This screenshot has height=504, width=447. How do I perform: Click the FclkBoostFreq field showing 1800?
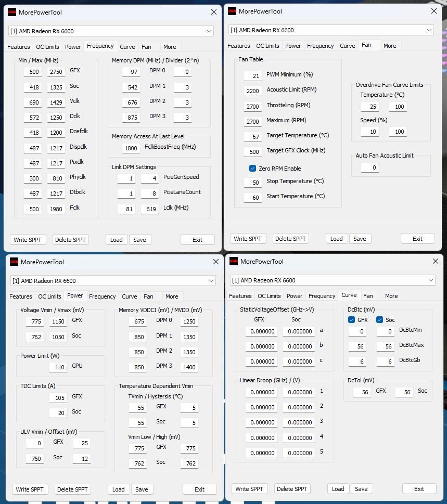pos(131,148)
